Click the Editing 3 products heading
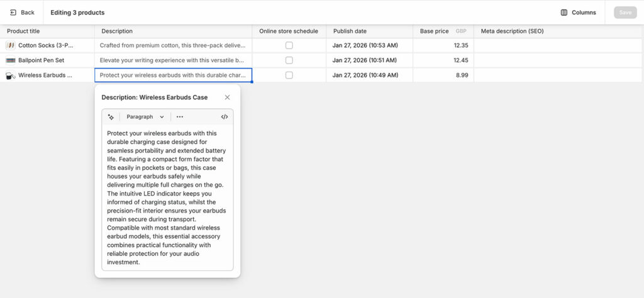 pos(77,13)
